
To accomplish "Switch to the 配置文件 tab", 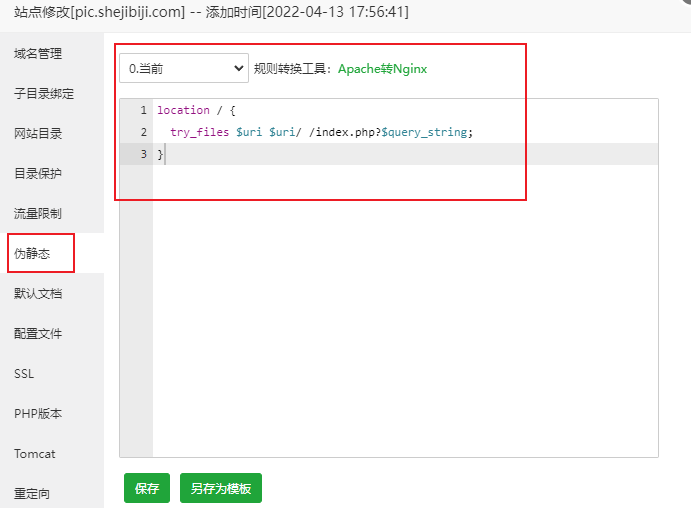I will click(x=38, y=333).
